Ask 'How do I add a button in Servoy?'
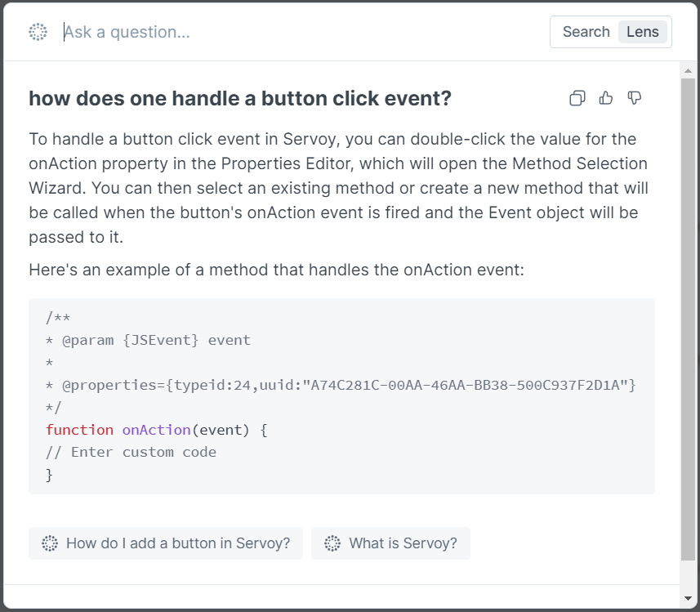This screenshot has height=612, width=700. tap(177, 543)
